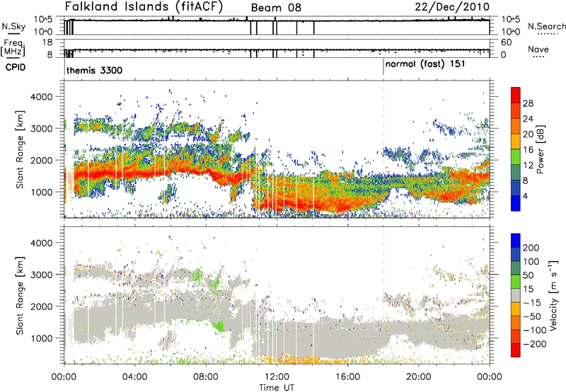Pick the red top segment of Power colorbar
Viewport: 566px width, 392px height.
(516, 95)
